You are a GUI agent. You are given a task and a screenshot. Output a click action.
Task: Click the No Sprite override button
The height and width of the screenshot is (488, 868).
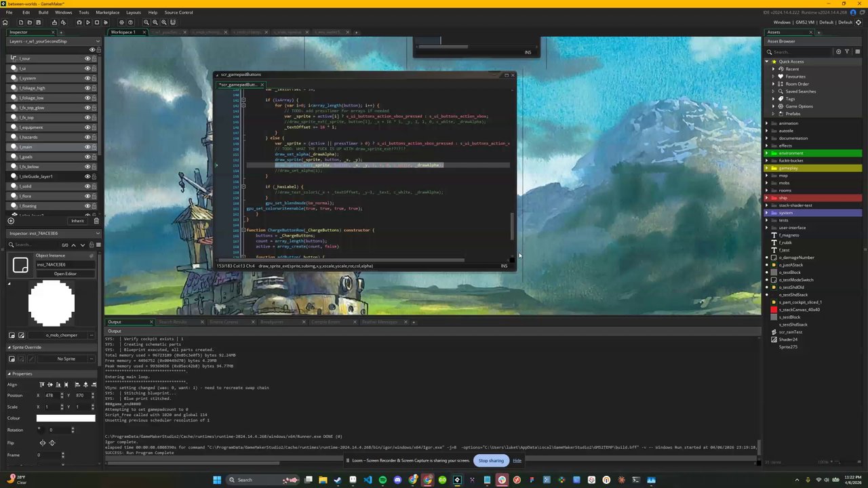point(66,359)
